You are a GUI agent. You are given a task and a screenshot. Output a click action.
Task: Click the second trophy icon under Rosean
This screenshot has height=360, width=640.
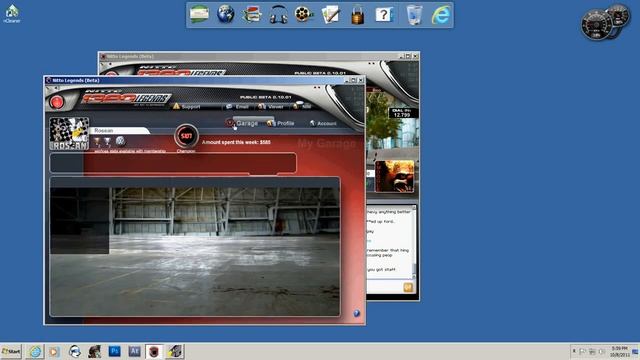[x=107, y=142]
